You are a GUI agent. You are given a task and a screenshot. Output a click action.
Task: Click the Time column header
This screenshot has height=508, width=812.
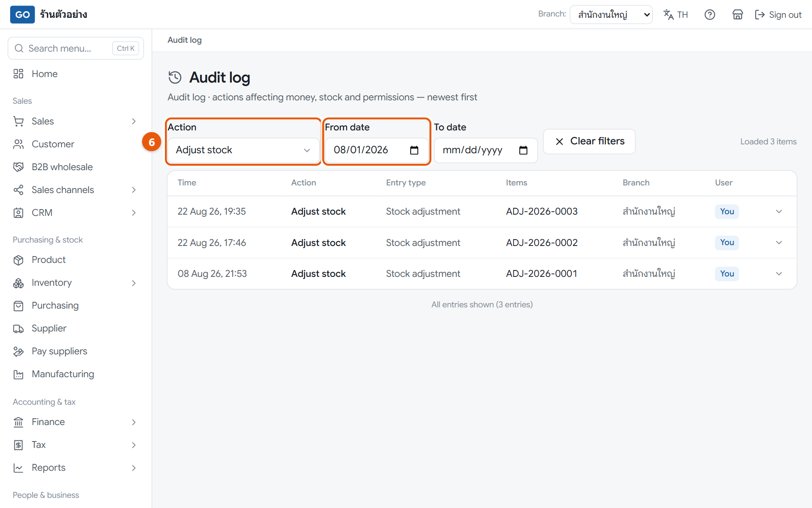tap(187, 183)
